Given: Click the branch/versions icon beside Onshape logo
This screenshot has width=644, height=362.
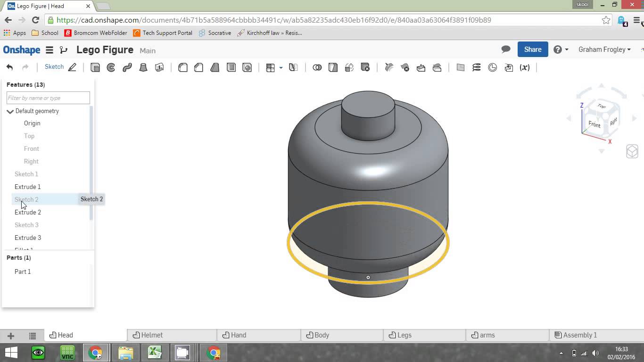Looking at the screenshot, I should click(x=64, y=49).
